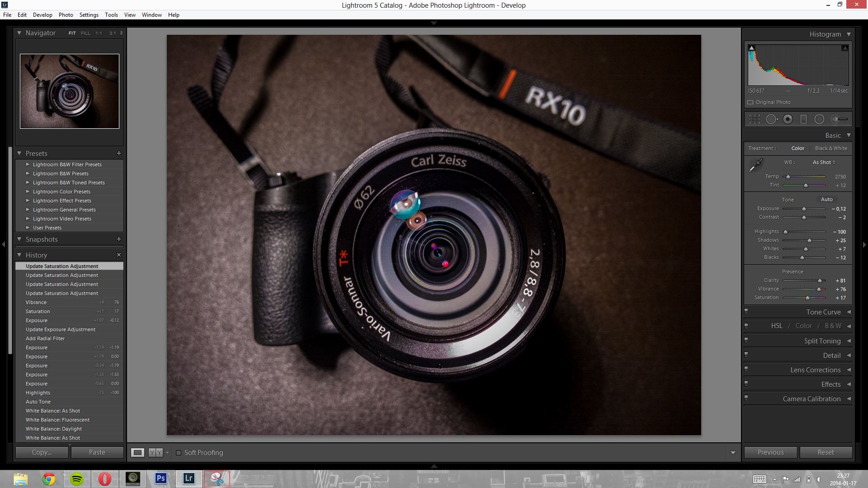This screenshot has height=488, width=868.
Task: Toggle Camera Calibration panel switch
Action: [746, 398]
